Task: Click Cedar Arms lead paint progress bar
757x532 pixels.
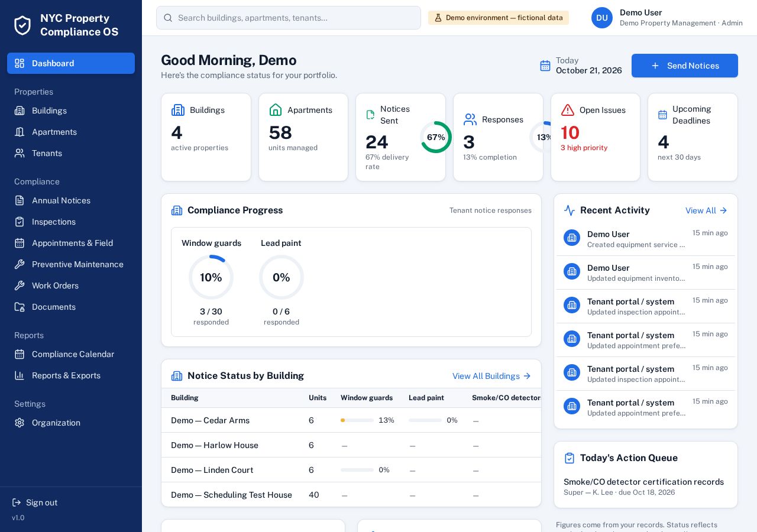Action: [425, 420]
